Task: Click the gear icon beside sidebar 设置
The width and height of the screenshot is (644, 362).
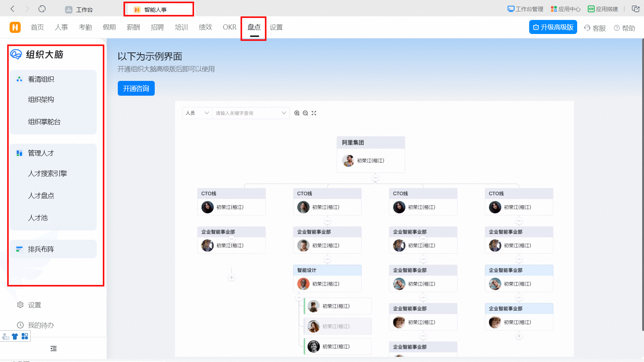Action: click(x=20, y=305)
